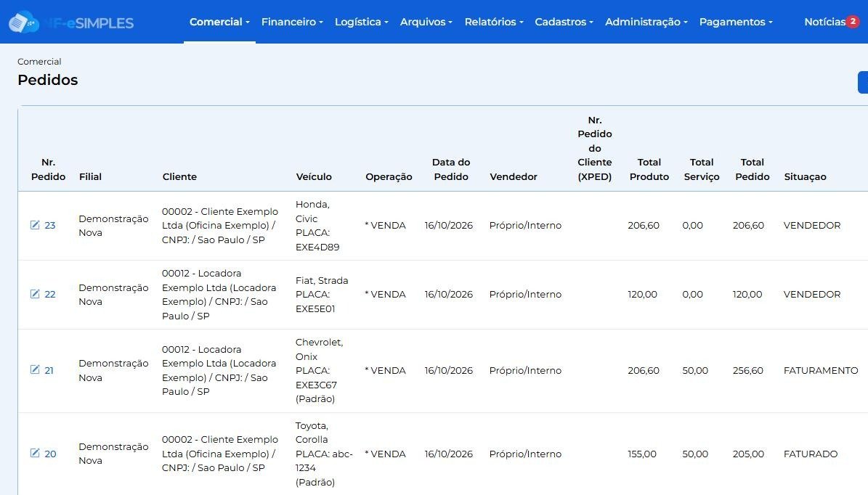This screenshot has width=868, height=495.
Task: Open the Notícias link
Action: coord(824,22)
